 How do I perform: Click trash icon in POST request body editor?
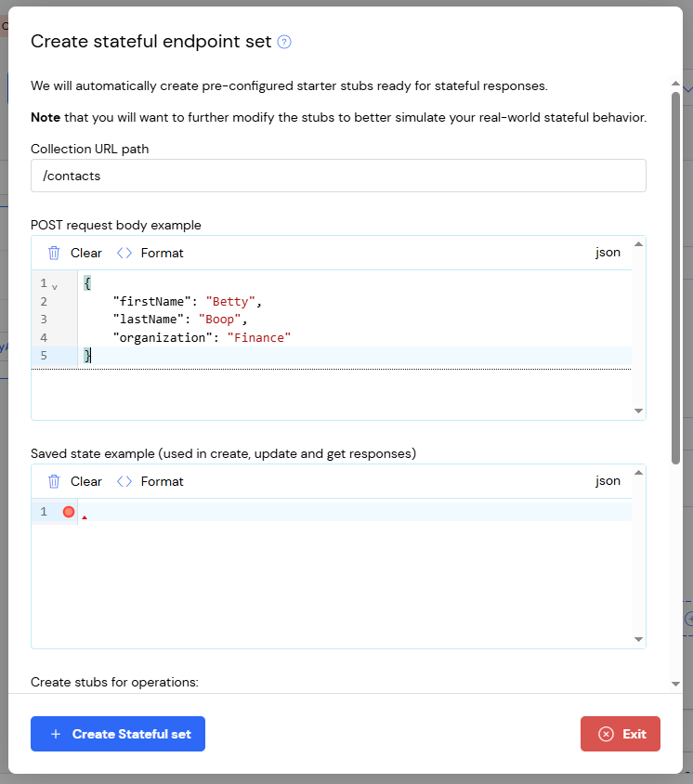click(x=54, y=253)
